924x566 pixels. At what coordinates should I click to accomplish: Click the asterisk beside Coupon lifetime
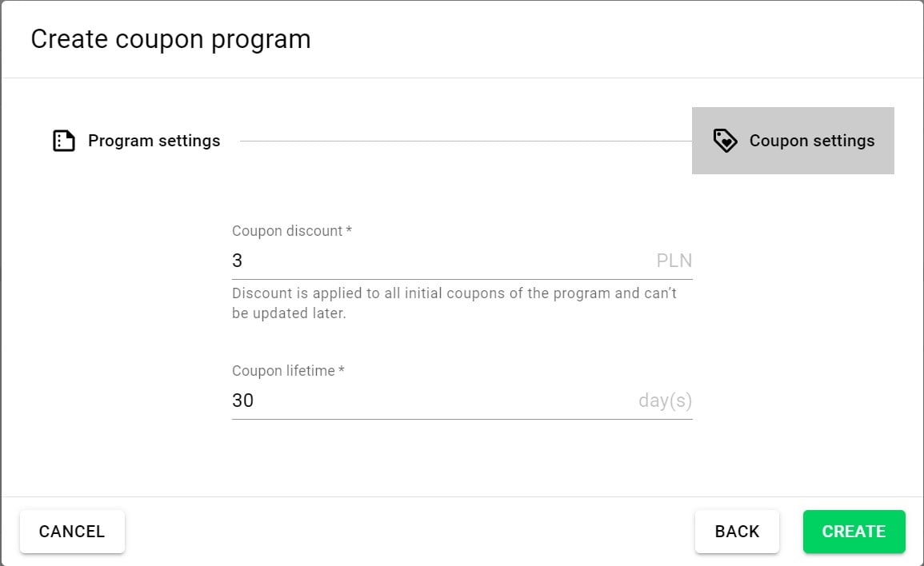(x=342, y=370)
